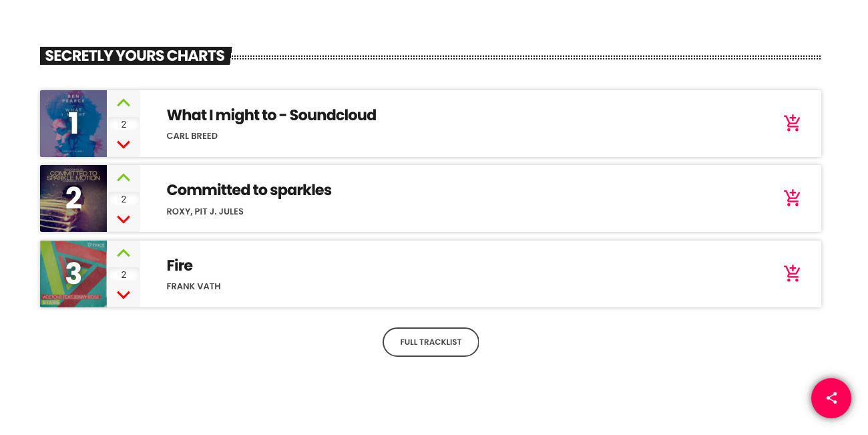Downvote the track Fire

[x=124, y=295]
